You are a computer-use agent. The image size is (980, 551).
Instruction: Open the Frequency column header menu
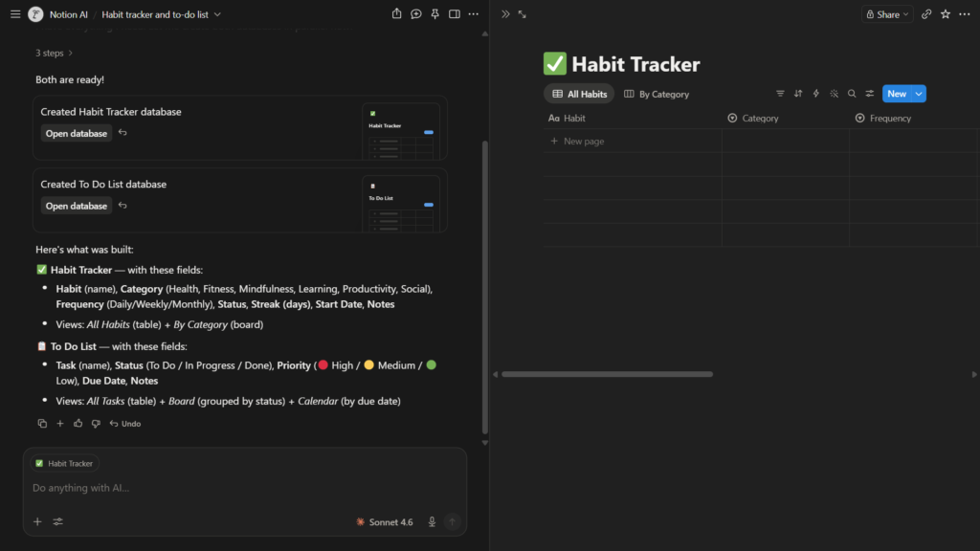(x=914, y=118)
